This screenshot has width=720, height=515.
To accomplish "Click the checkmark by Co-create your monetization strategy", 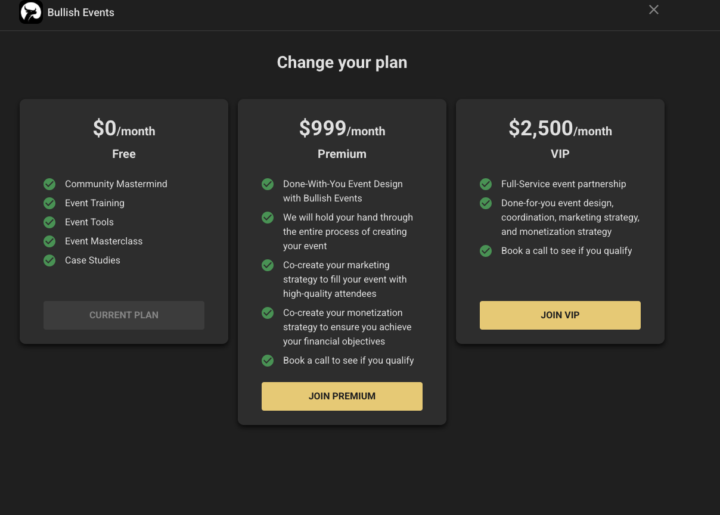I will [x=267, y=313].
